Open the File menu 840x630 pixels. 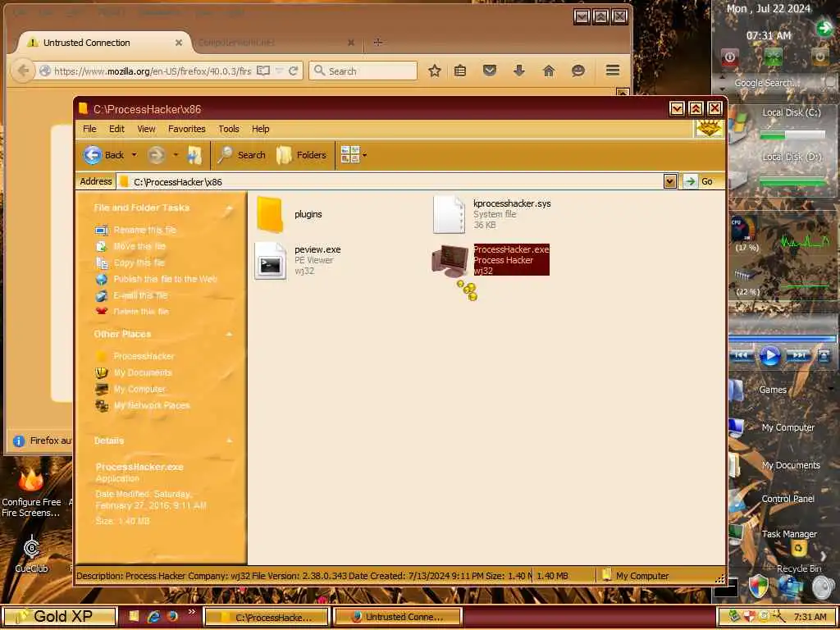coord(89,129)
